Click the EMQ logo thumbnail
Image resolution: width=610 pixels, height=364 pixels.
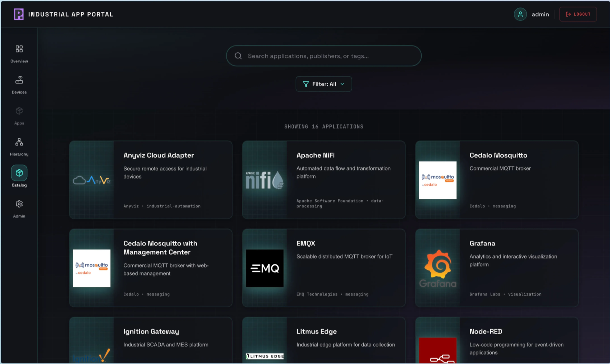click(x=265, y=268)
